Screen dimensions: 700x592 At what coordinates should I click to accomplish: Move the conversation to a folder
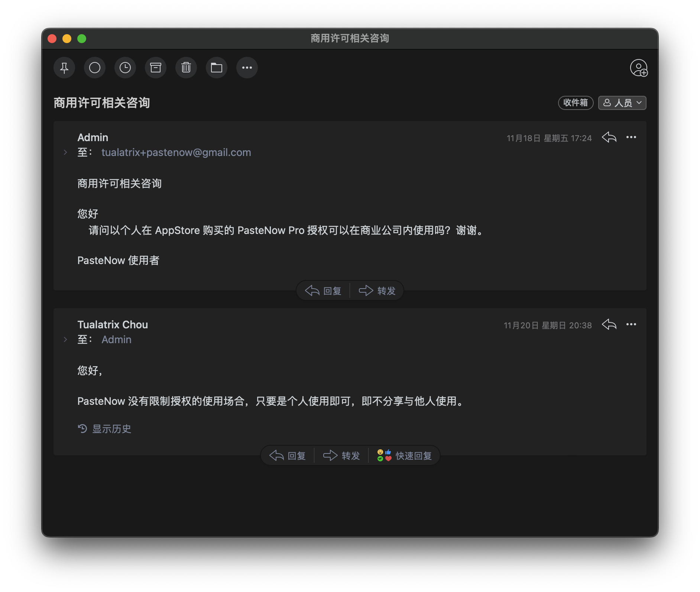217,68
